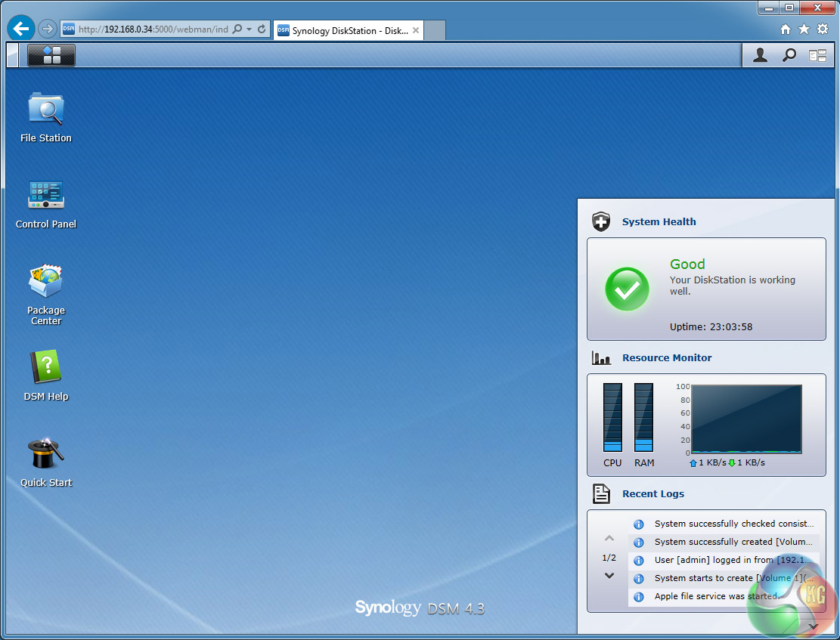This screenshot has height=640, width=840.
Task: Open DSM Help book icon
Action: point(46,367)
